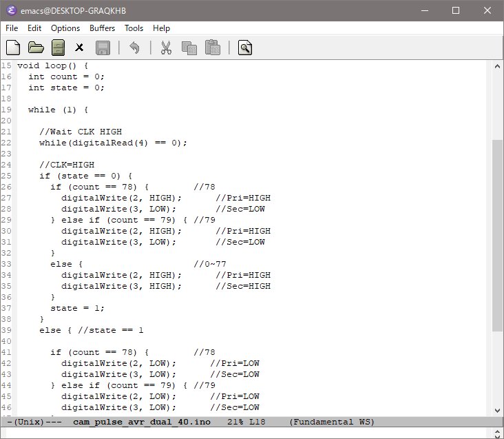Click scrollbar up arrow of editor
Viewport: 504px width, 439px height.
[x=497, y=66]
